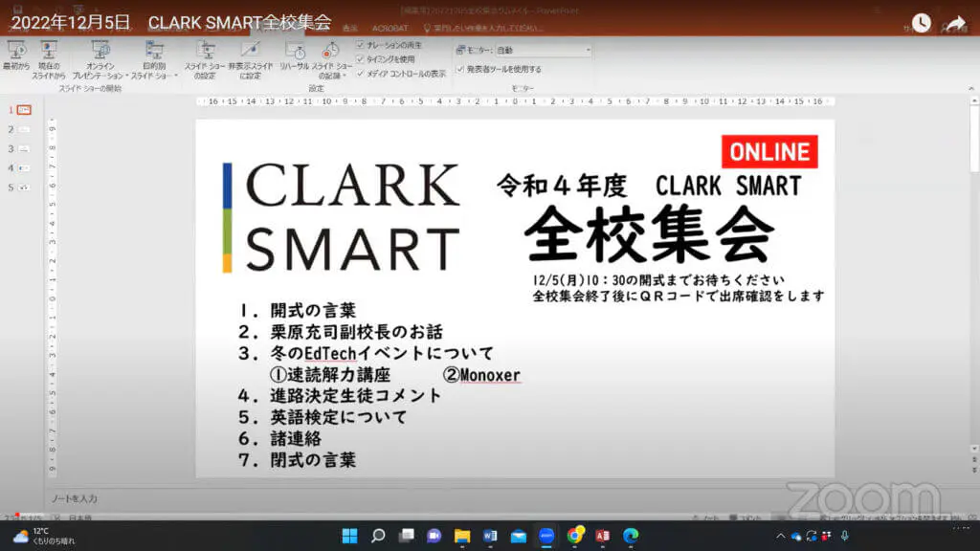Expand Custom Slide Show dropdown arrow

point(176,76)
